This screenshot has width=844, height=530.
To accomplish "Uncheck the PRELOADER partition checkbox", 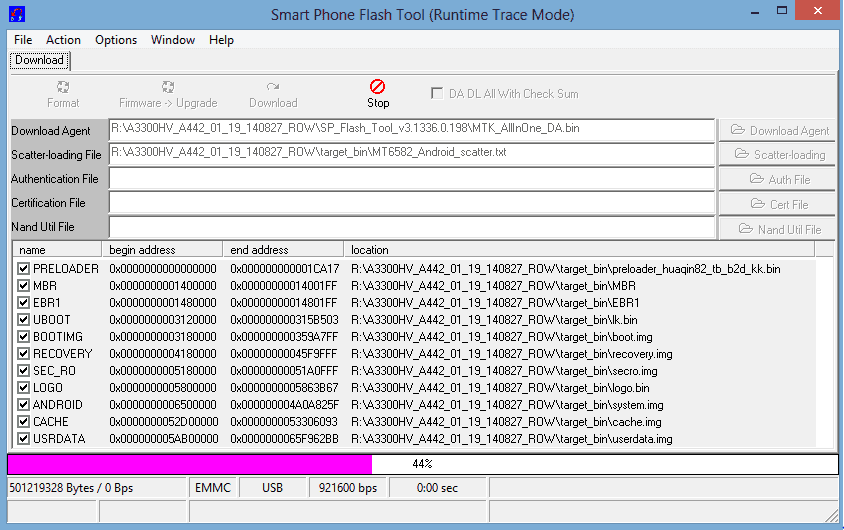I will (23, 268).
